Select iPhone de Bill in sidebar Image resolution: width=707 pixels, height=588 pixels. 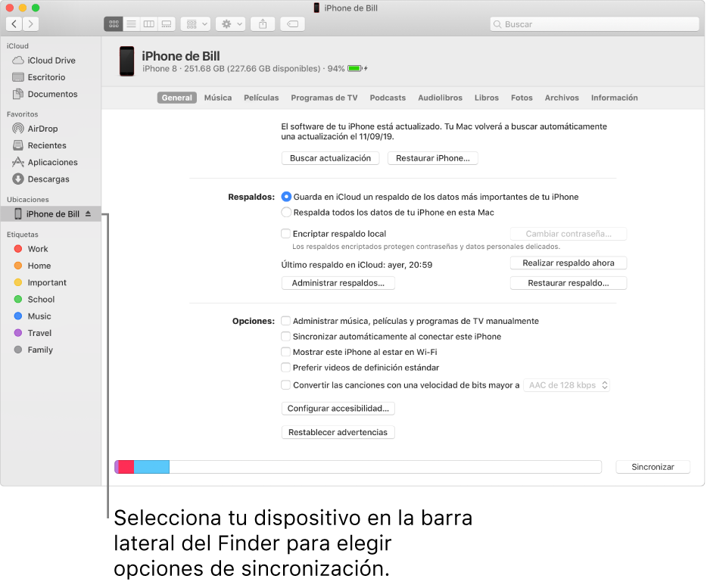51,213
